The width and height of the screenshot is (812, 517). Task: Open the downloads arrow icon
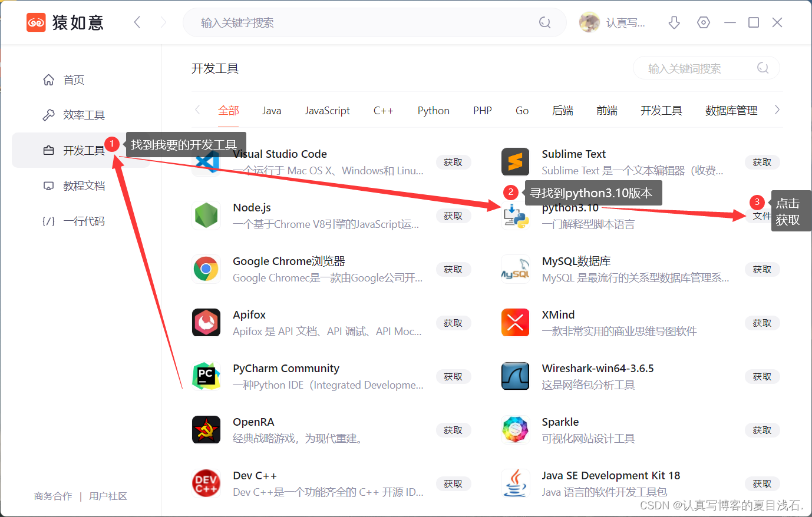pyautogui.click(x=674, y=22)
